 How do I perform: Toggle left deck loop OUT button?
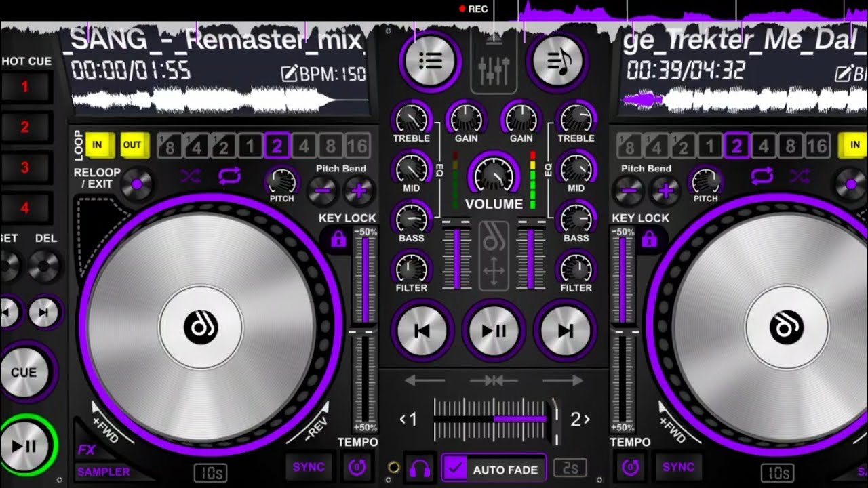point(133,144)
